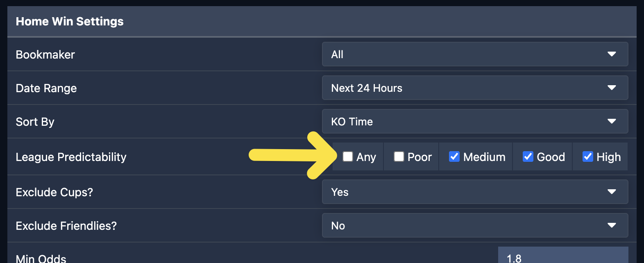
Task: Click the Bookmaker row label text
Action: [x=45, y=54]
